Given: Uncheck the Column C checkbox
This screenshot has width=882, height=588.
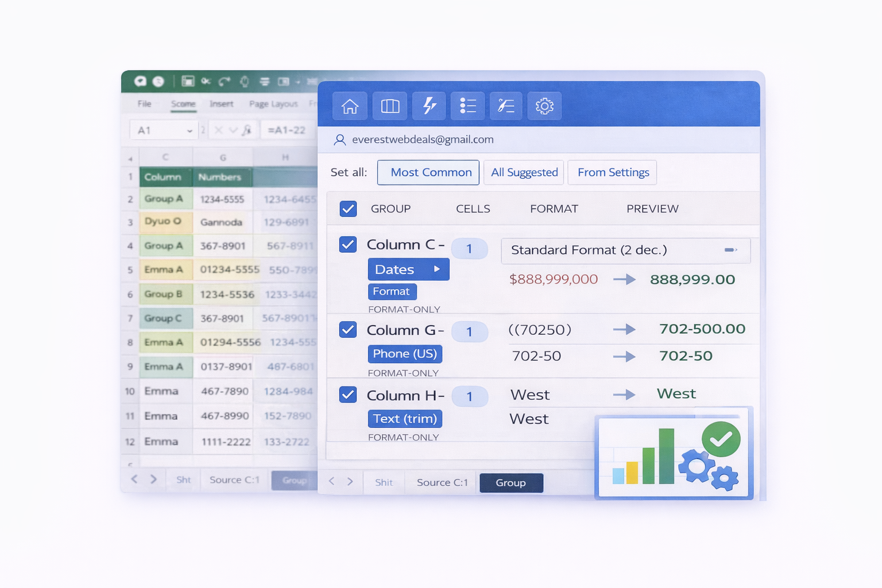Looking at the screenshot, I should (x=348, y=245).
